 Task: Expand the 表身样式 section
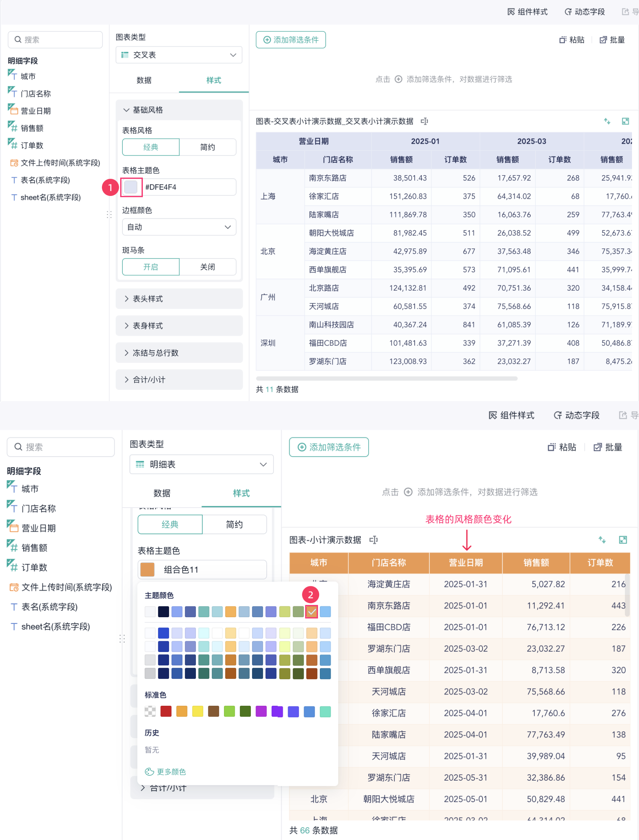(179, 326)
